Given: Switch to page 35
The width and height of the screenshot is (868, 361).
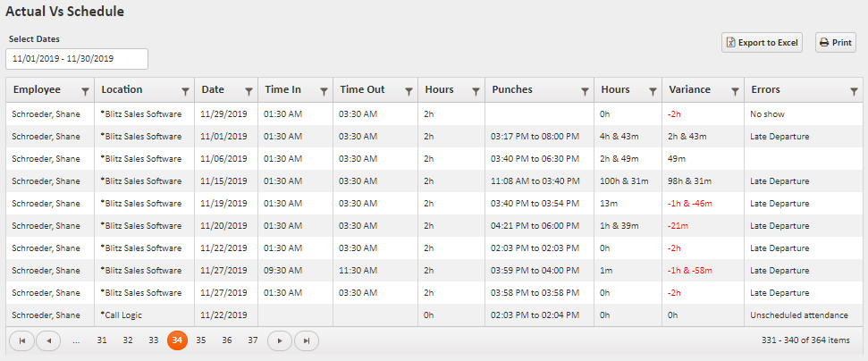Looking at the screenshot, I should 201,340.
